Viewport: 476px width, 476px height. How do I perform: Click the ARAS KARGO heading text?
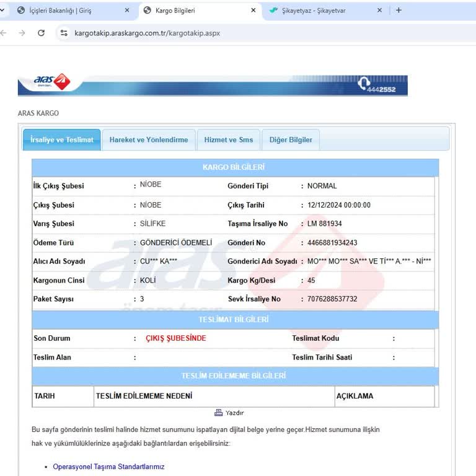pos(38,113)
